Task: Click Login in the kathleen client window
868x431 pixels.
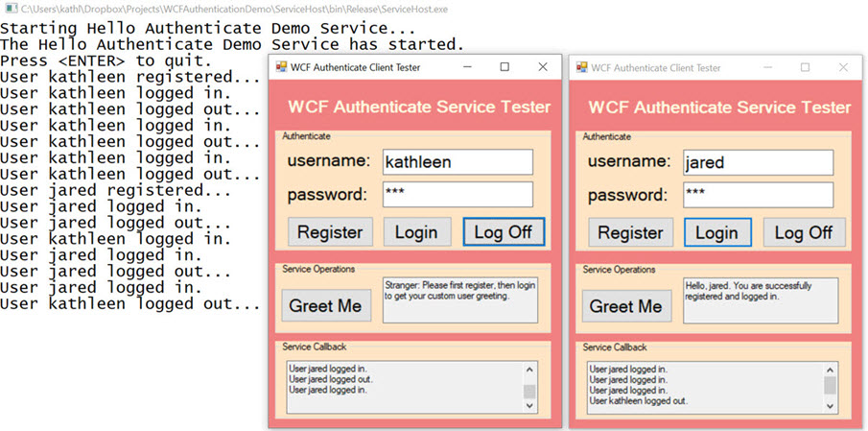Action: 417,232
